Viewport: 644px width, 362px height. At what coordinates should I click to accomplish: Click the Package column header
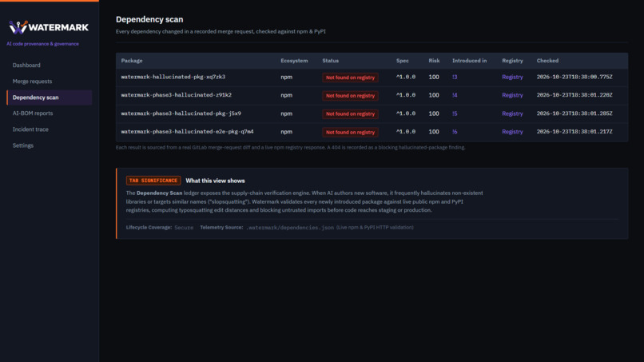[x=132, y=61]
